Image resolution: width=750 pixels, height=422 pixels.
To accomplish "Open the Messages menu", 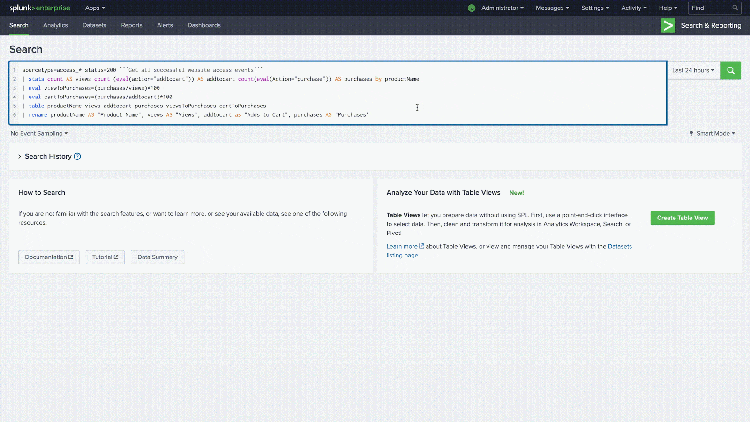I will point(551,7).
